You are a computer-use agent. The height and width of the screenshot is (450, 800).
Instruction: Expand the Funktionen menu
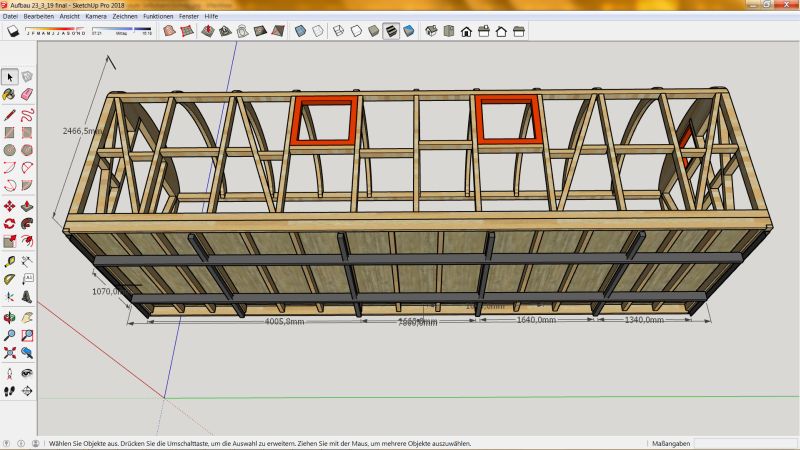[x=158, y=17]
